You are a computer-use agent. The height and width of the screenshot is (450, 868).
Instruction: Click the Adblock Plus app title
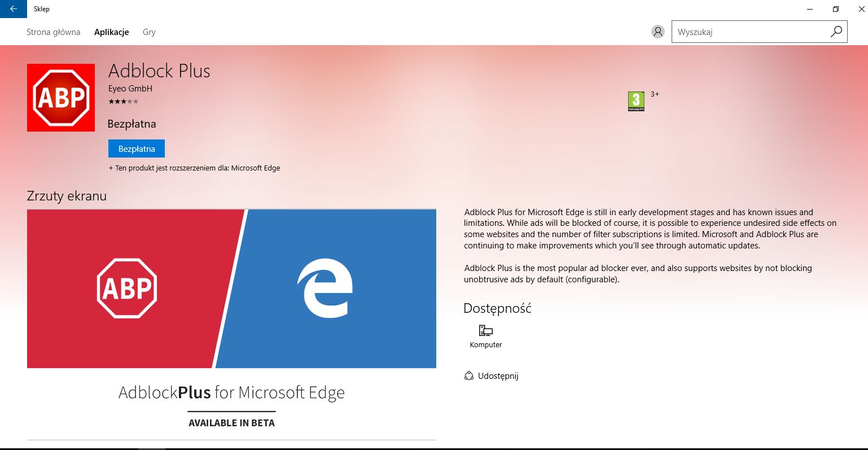159,71
